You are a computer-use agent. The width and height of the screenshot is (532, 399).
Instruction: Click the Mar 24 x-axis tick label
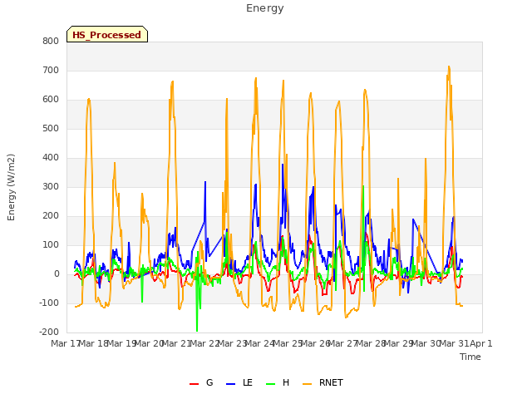[260, 343]
